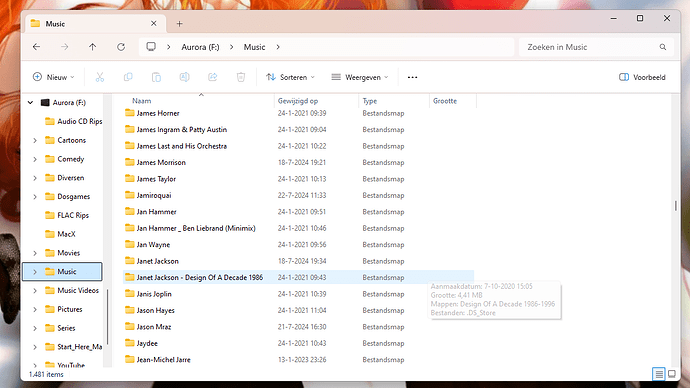This screenshot has width=690, height=388.
Task: Click the forward navigation arrow
Action: pos(65,47)
